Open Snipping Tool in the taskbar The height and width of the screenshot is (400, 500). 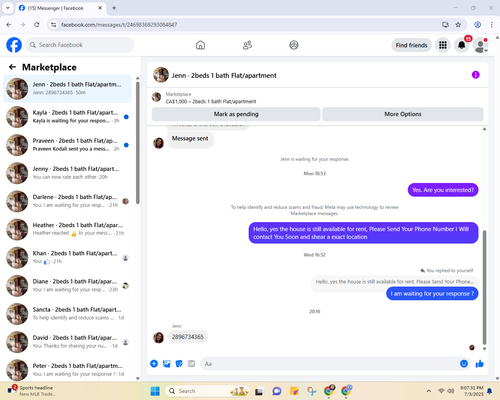311,391
